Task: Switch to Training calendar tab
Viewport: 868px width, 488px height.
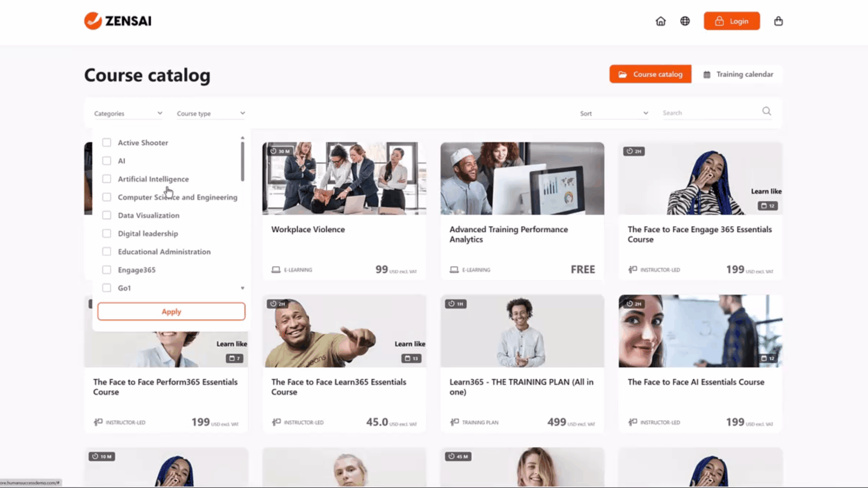Action: (738, 74)
